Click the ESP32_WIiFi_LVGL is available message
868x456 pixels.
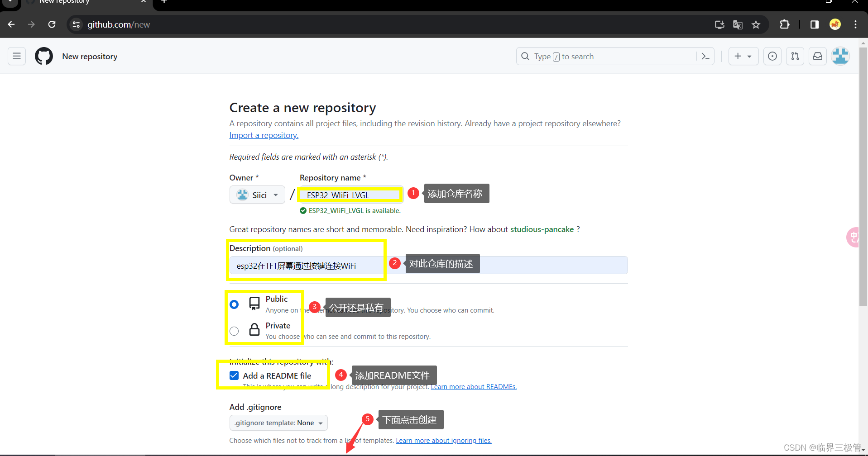350,211
